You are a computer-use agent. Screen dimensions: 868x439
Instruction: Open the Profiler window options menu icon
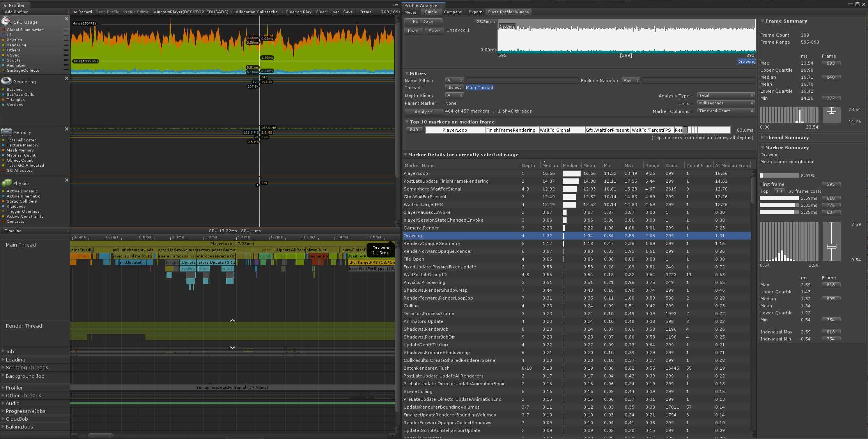click(396, 5)
